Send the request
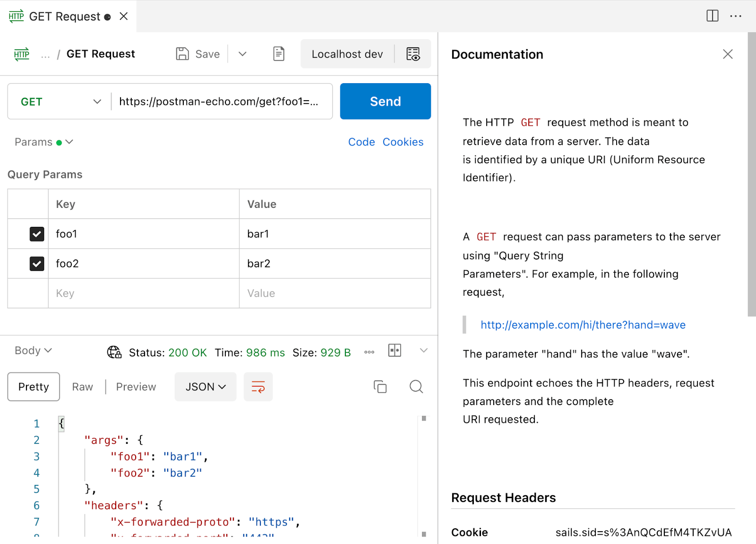The width and height of the screenshot is (756, 544). point(385,101)
